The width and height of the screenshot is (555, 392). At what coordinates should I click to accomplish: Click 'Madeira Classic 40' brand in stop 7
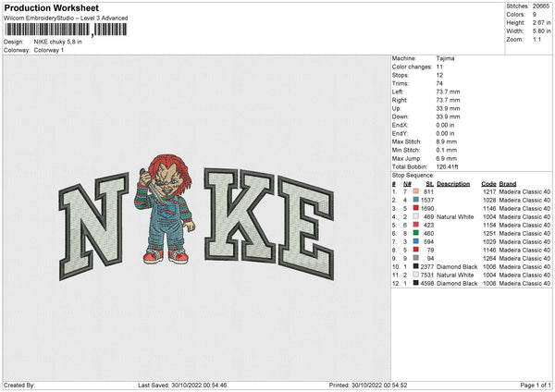coord(524,241)
